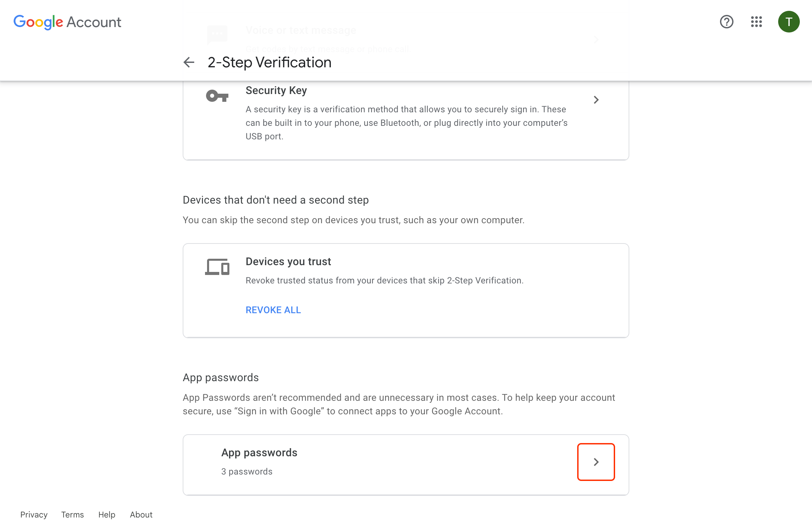Click the 3 passwords count text
Screen dimensions: 812x531
[x=247, y=471]
